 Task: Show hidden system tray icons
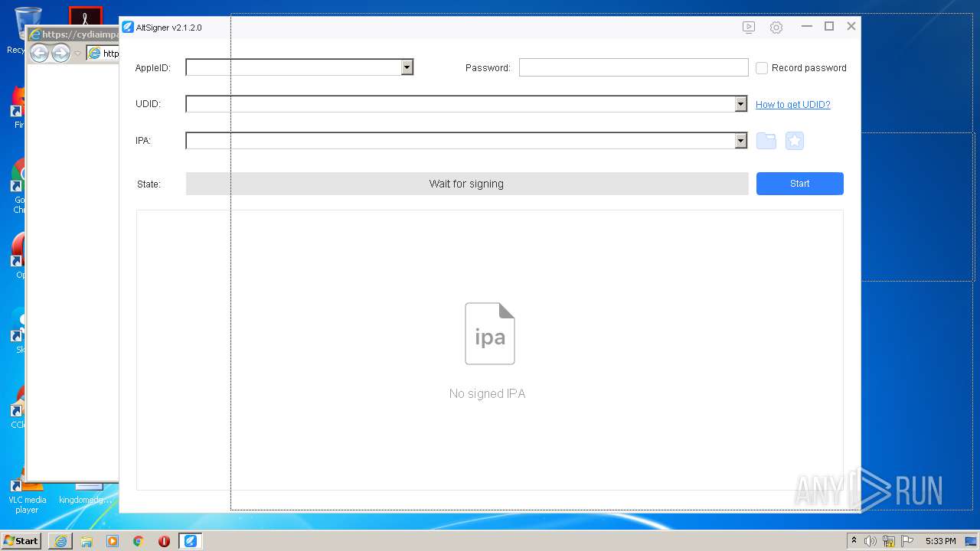pos(854,541)
